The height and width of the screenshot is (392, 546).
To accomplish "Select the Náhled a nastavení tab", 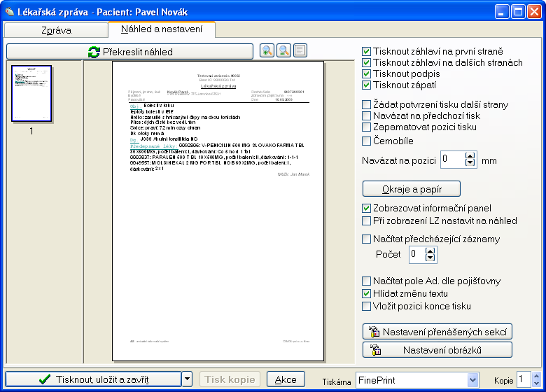I will (x=162, y=29).
